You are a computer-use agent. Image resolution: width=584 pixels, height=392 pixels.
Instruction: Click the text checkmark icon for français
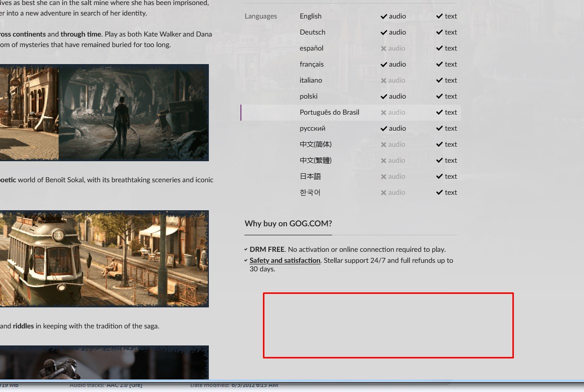tap(439, 65)
